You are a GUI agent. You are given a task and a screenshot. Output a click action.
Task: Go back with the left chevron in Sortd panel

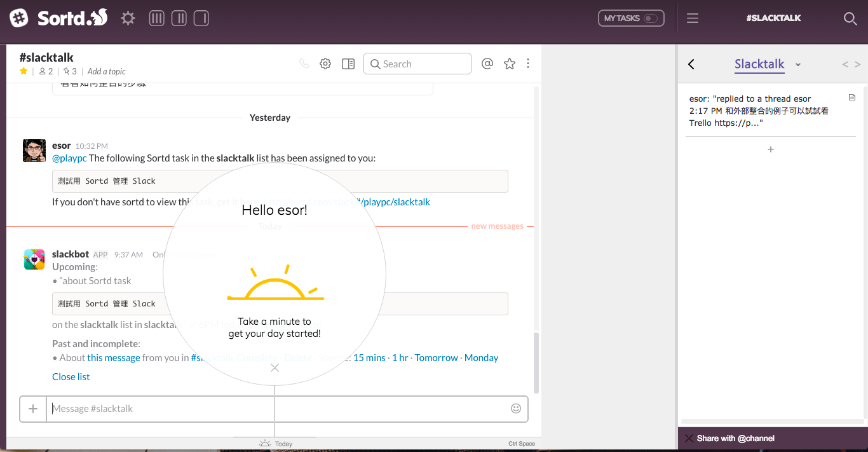point(691,64)
